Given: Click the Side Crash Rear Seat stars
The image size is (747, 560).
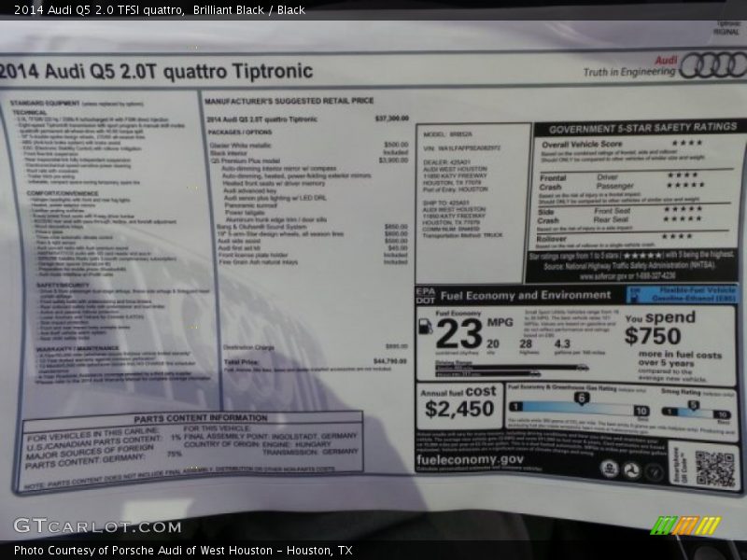Looking at the screenshot, I should coord(683,219).
